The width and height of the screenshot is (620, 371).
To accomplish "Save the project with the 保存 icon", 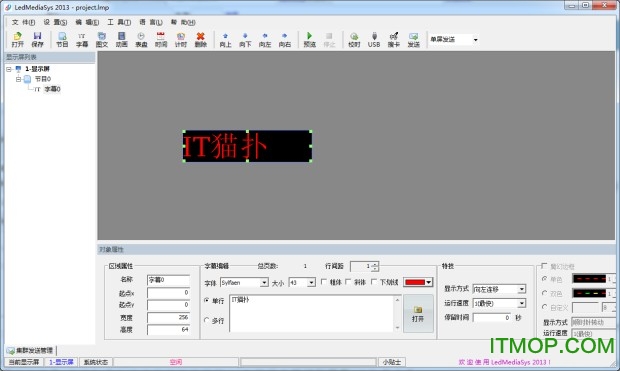I will (38, 40).
